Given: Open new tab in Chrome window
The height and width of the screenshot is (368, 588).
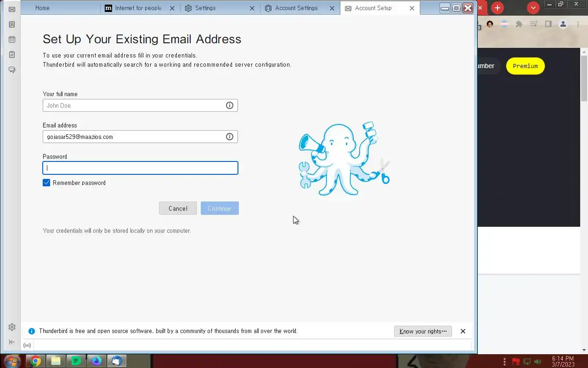Looking at the screenshot, I should tap(498, 8).
